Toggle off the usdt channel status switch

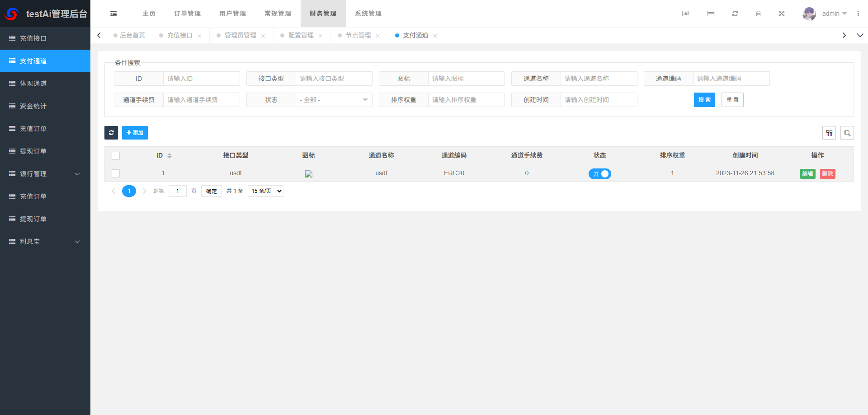(x=600, y=173)
